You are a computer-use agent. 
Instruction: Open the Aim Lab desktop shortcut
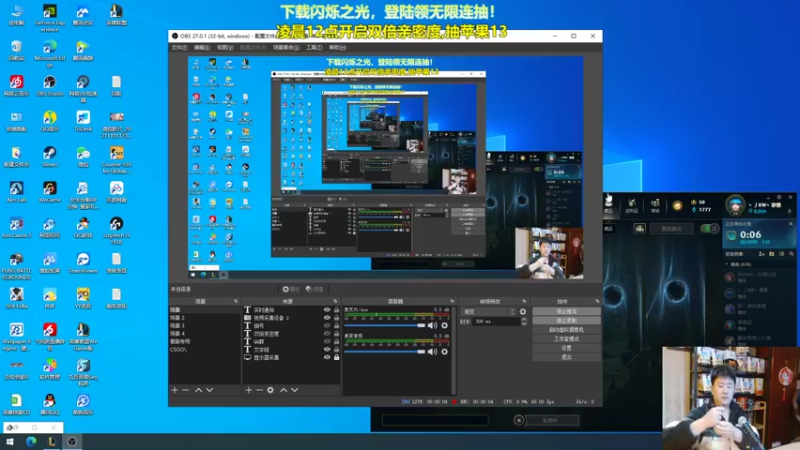point(16,192)
